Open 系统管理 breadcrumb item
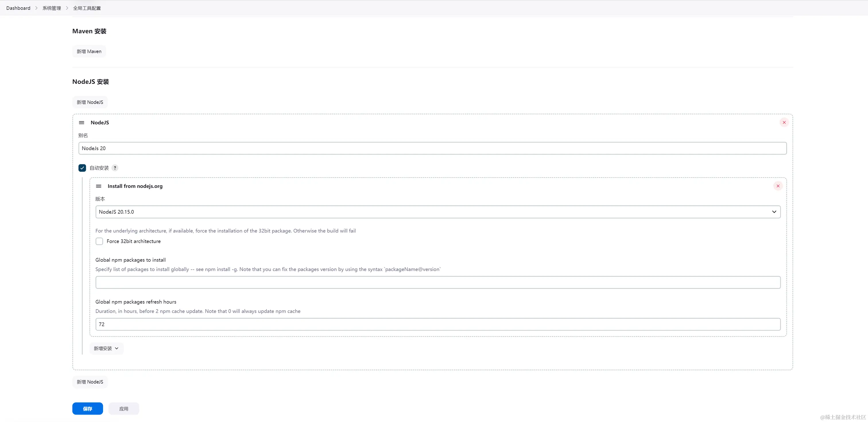This screenshot has height=422, width=868. (x=52, y=8)
